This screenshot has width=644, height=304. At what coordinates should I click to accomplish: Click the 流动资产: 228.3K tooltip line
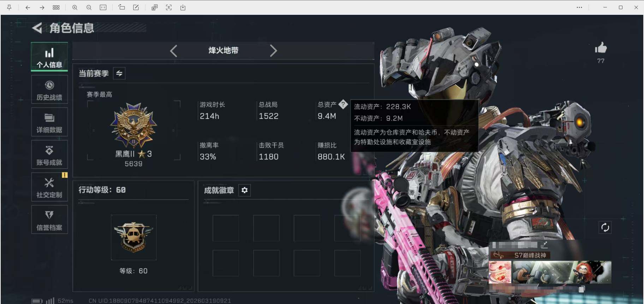tap(382, 107)
